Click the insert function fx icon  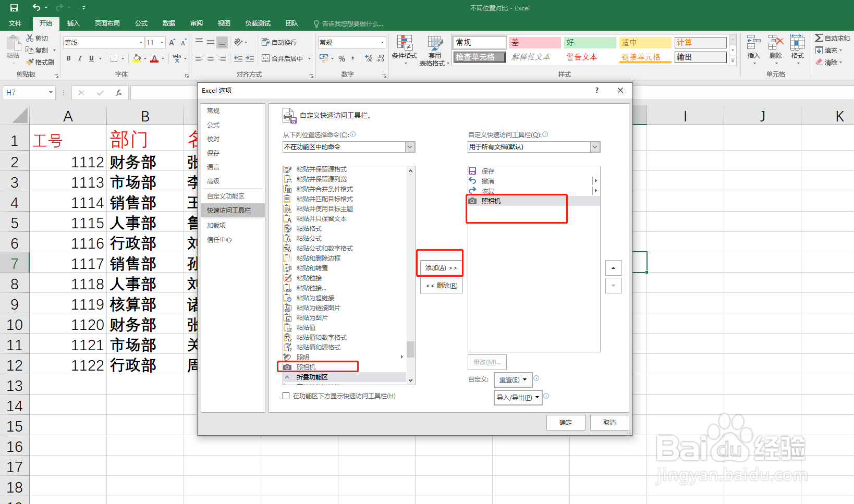tap(119, 93)
